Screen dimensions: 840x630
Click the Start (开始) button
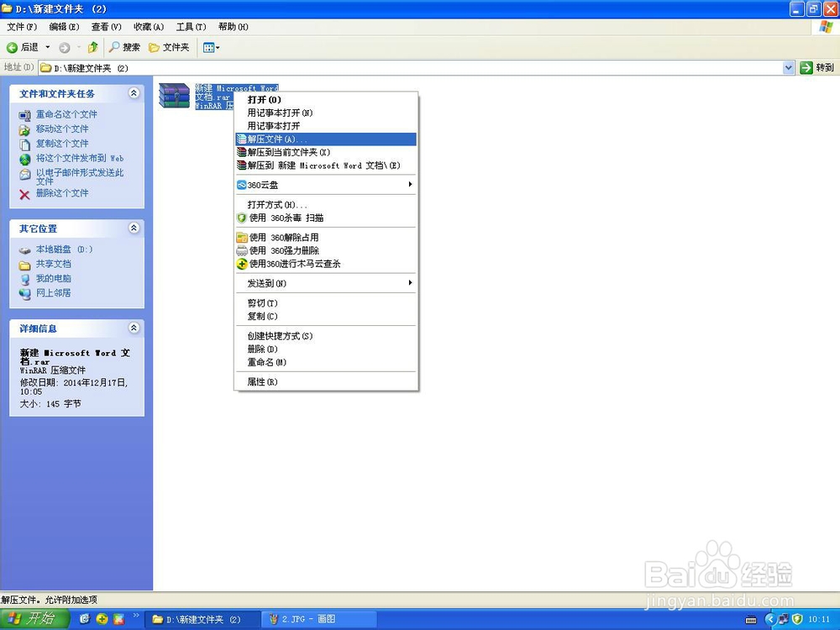click(x=34, y=619)
